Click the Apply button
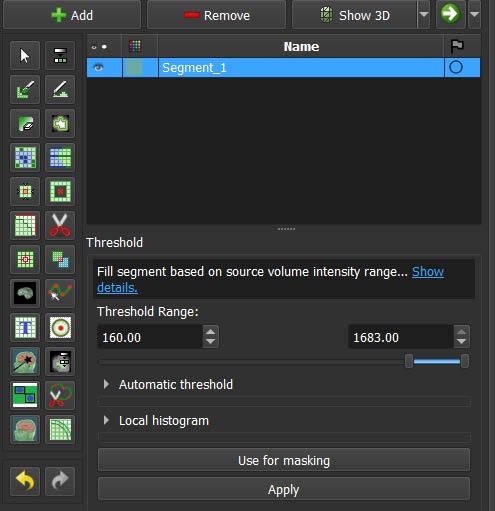Image resolution: width=495 pixels, height=511 pixels. coord(284,489)
